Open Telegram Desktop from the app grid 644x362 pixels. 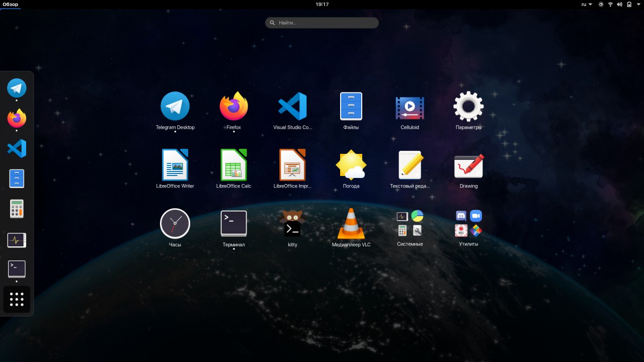(175, 107)
